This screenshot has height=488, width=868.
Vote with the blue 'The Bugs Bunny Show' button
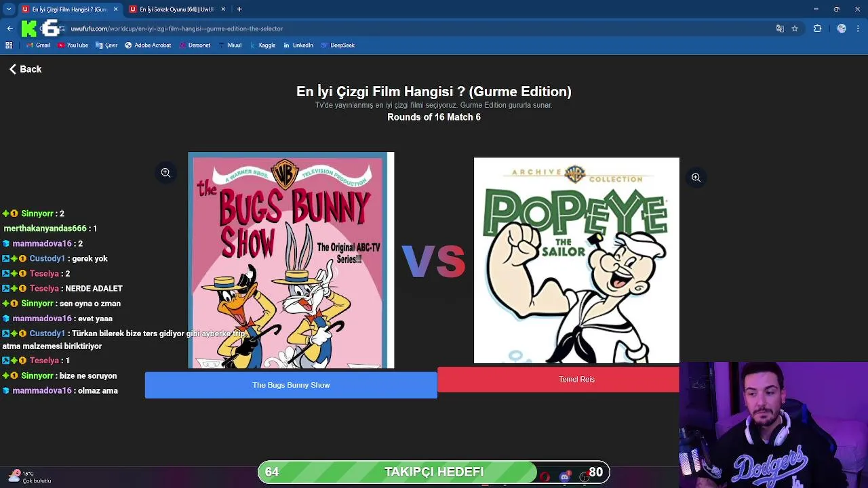(x=291, y=385)
